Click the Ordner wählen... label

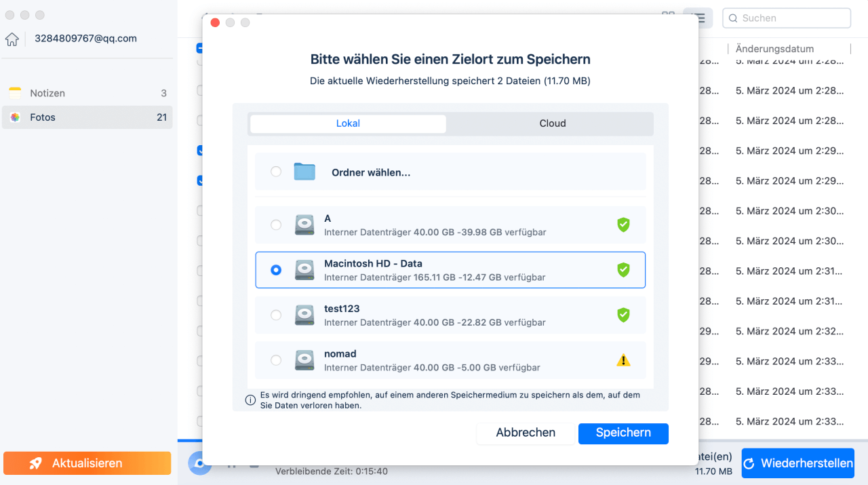click(x=371, y=172)
